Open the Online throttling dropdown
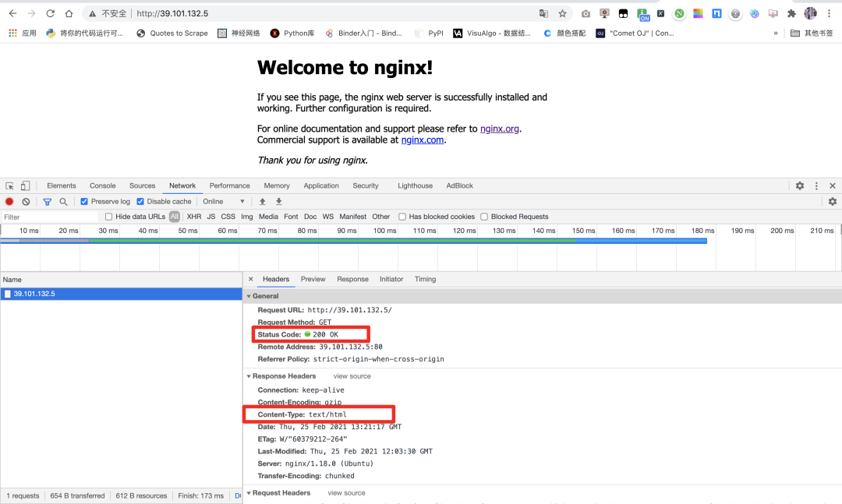Screen dimensions: 842x504 click(224, 202)
